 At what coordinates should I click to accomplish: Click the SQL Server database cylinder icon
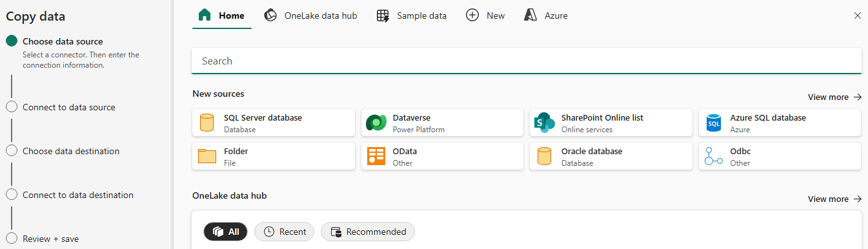(207, 123)
